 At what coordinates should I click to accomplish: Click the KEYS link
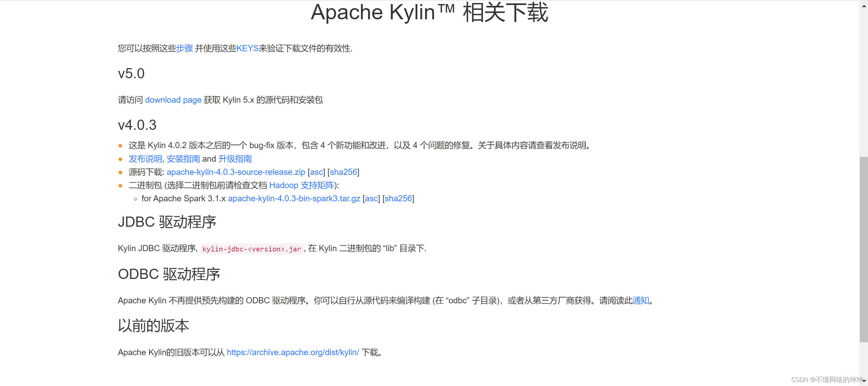(247, 48)
